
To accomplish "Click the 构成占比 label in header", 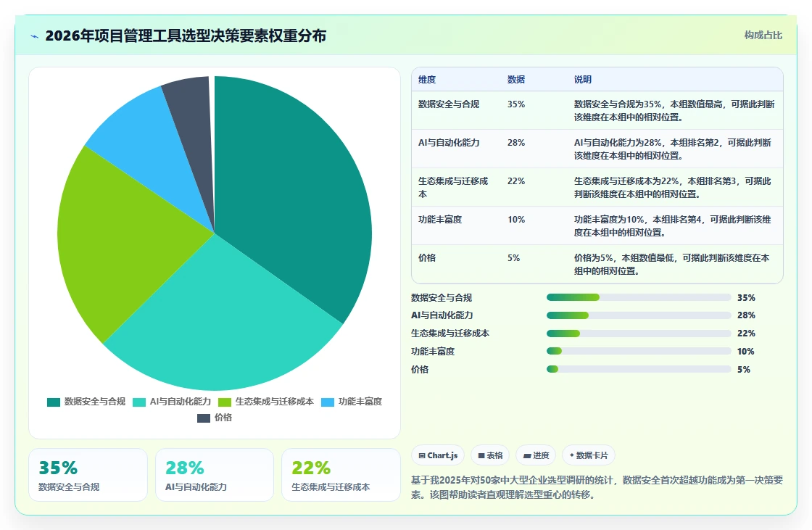I will 763,36.
